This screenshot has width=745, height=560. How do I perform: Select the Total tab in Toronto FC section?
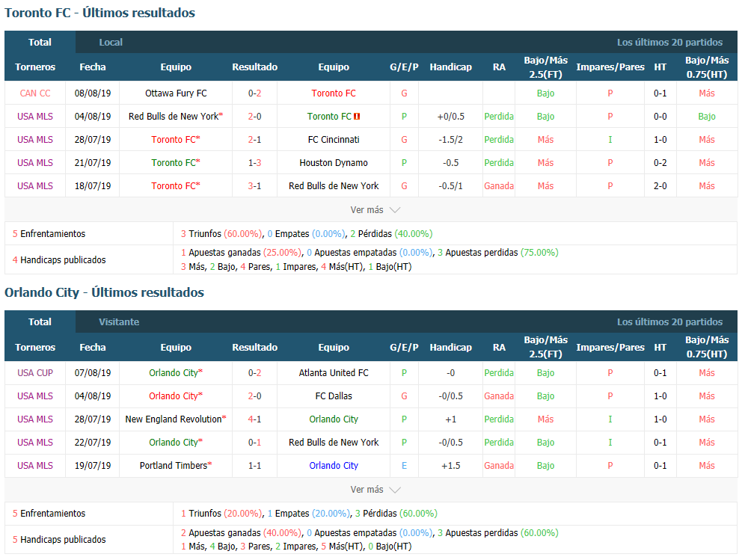[40, 43]
